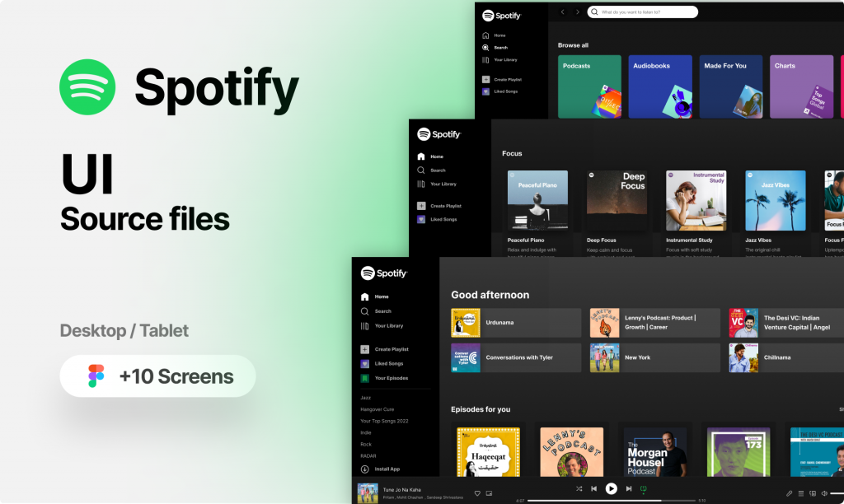Viewport: 844px width, 504px height.
Task: Click the Home icon in the Focus window
Action: click(x=421, y=156)
